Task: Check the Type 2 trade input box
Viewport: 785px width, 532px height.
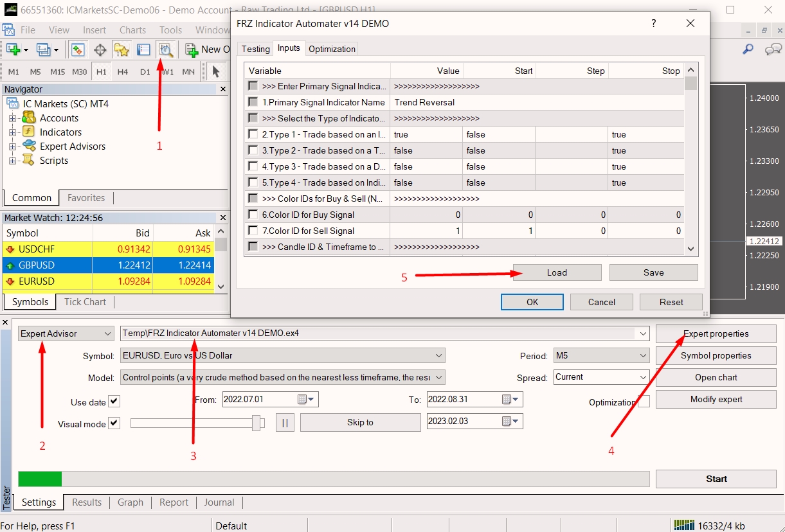Action: pos(253,150)
